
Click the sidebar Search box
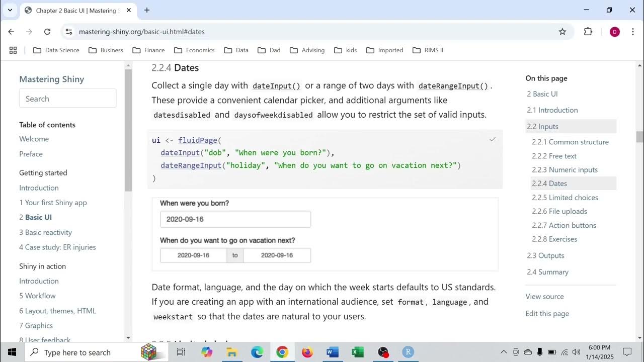click(67, 99)
